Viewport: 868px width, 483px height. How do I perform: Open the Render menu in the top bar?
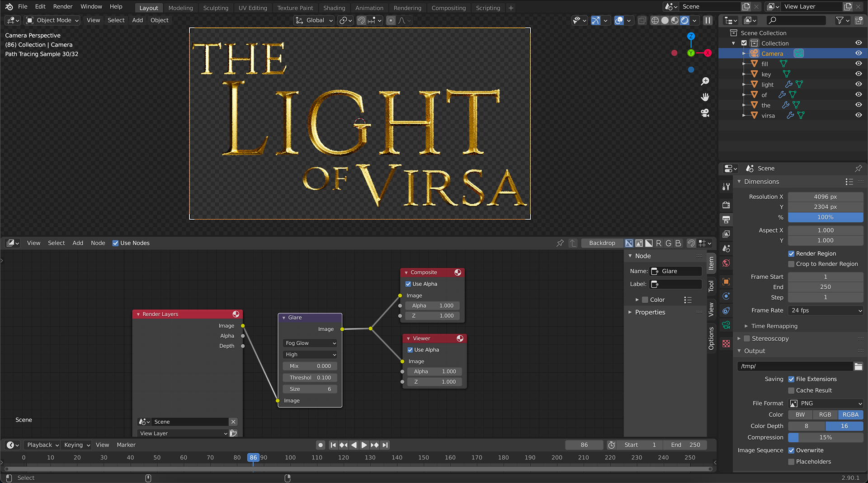63,6
